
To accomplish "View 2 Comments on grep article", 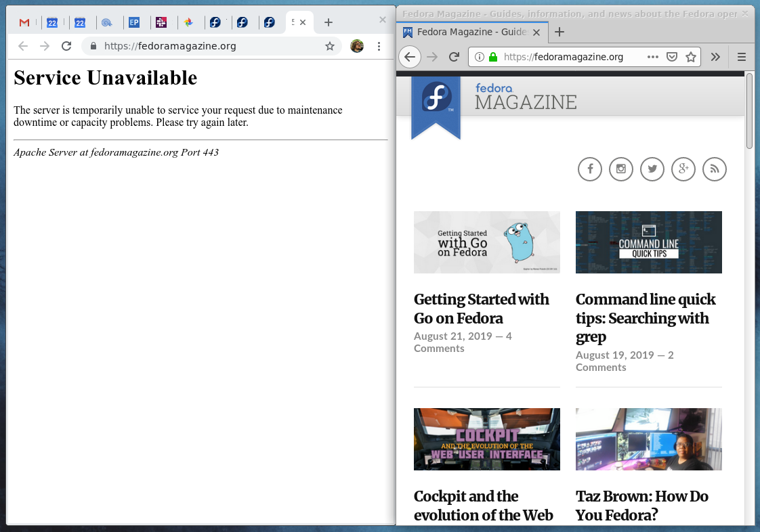I will pos(625,361).
